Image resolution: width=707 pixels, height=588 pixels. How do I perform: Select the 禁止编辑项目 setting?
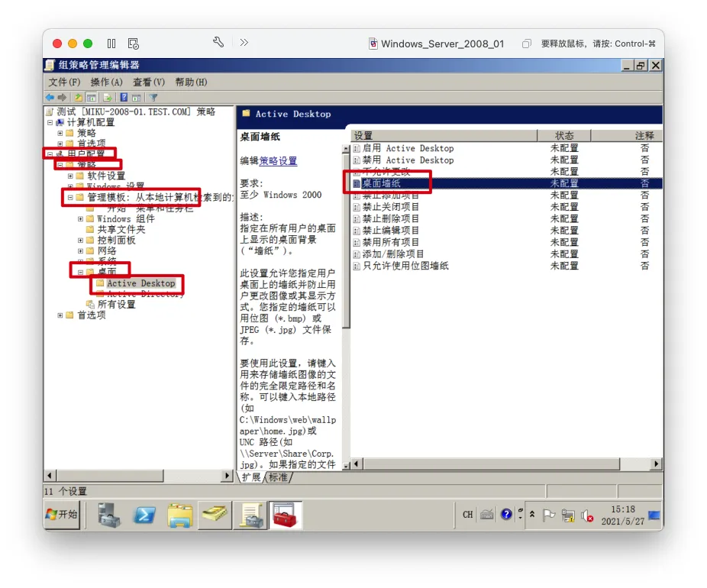pos(391,231)
